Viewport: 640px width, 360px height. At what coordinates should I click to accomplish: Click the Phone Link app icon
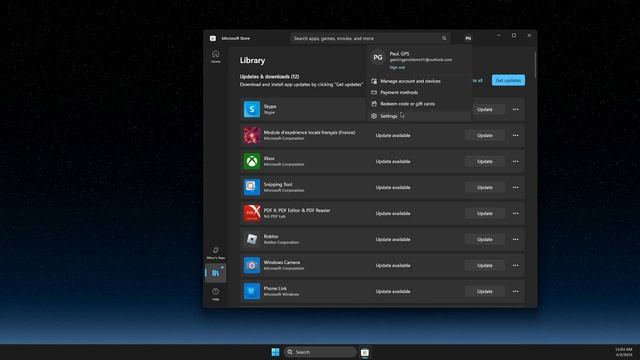252,291
